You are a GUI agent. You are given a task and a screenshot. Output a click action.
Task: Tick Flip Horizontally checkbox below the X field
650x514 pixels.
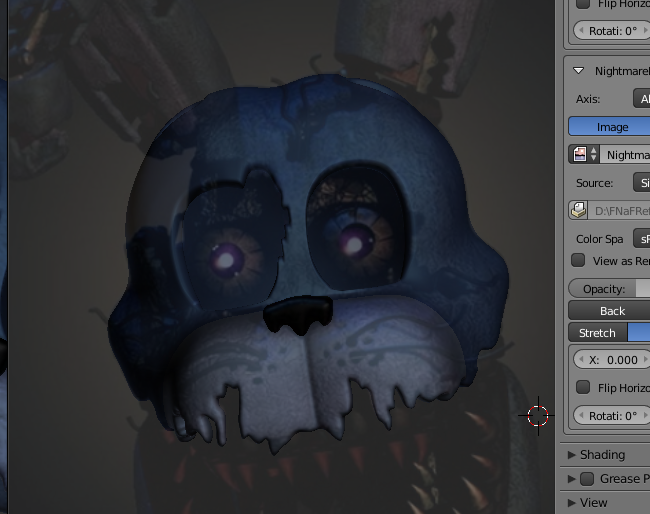(583, 387)
